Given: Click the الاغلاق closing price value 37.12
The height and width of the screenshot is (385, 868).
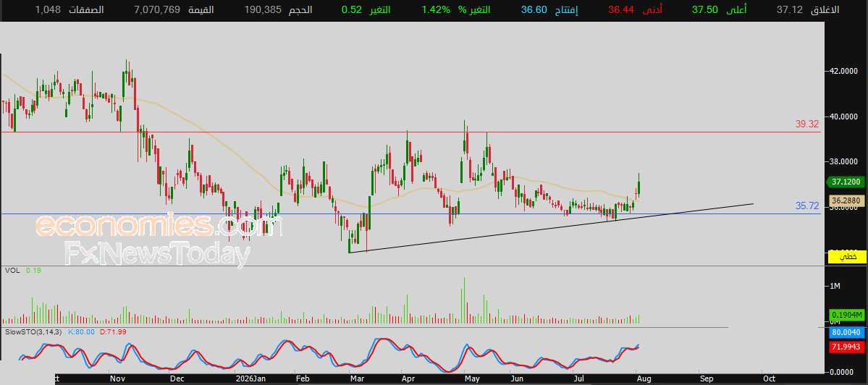Looking at the screenshot, I should tap(788, 9).
